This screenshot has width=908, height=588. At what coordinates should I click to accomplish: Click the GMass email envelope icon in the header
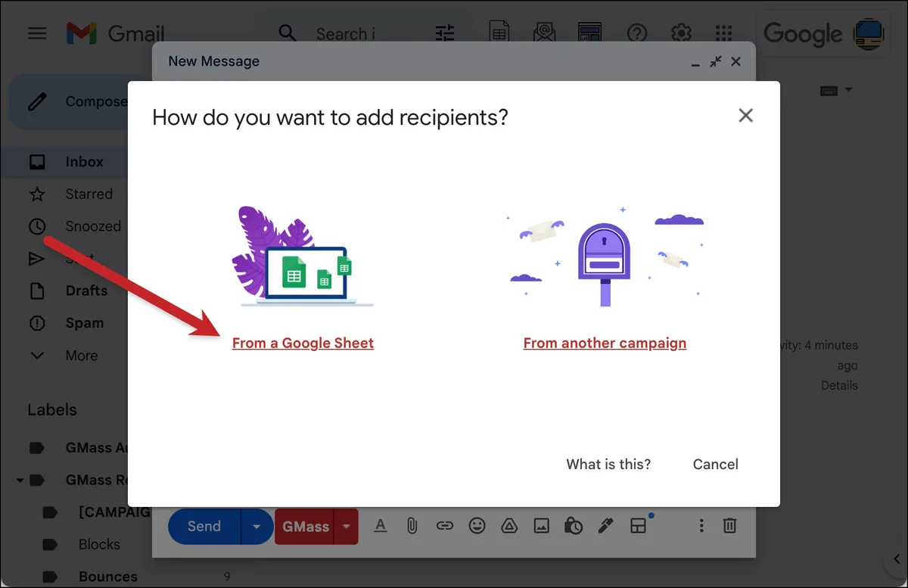coord(544,33)
